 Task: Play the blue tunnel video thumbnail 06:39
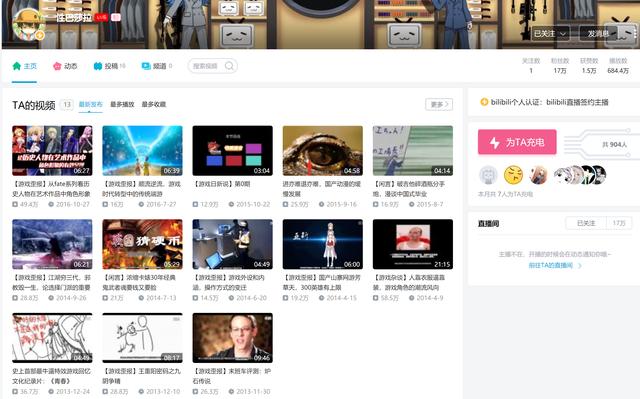click(142, 151)
